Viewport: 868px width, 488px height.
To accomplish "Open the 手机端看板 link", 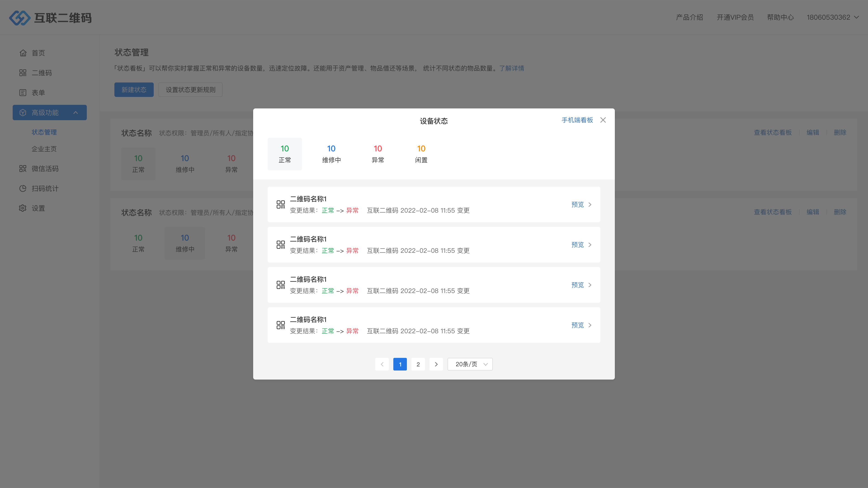I will coord(577,120).
